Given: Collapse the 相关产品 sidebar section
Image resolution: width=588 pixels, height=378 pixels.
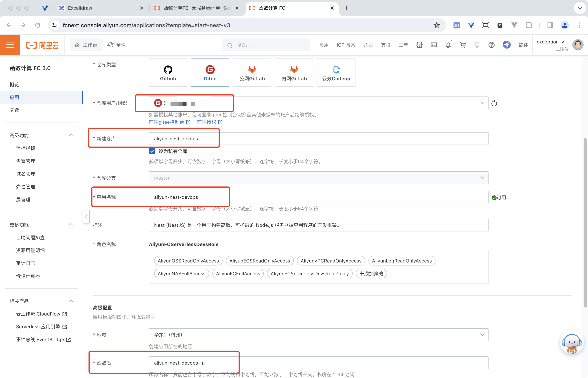Looking at the screenshot, I should point(71,301).
